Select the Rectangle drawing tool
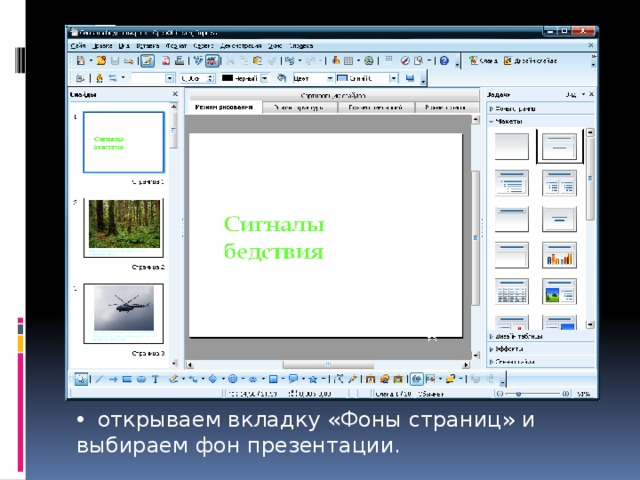 [x=127, y=379]
